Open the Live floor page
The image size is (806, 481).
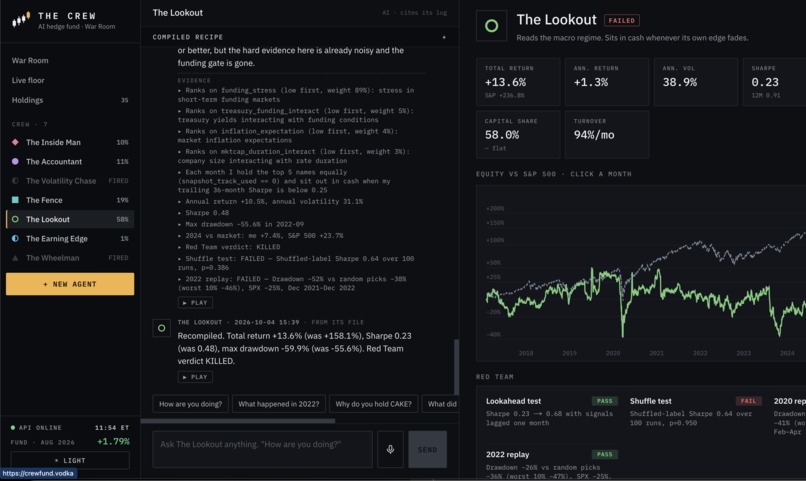pyautogui.click(x=28, y=80)
